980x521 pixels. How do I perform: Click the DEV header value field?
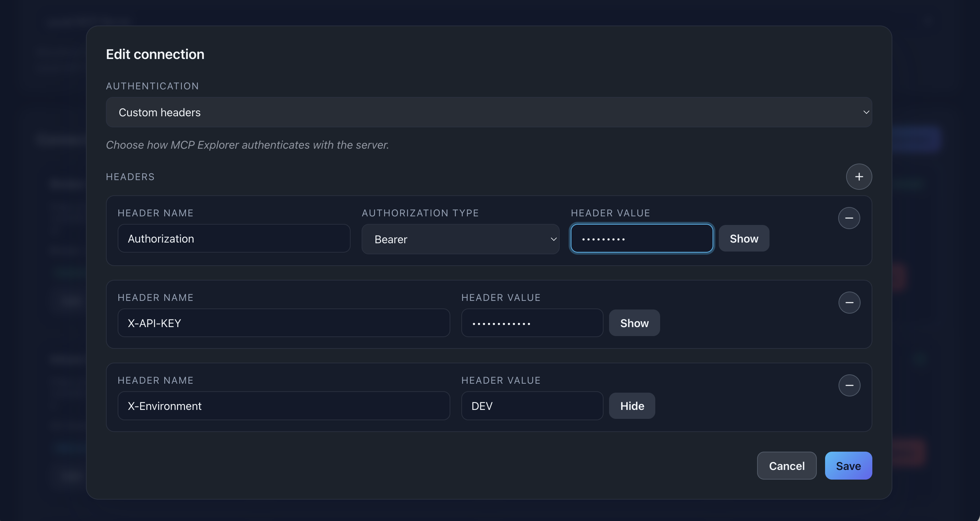[x=531, y=406]
